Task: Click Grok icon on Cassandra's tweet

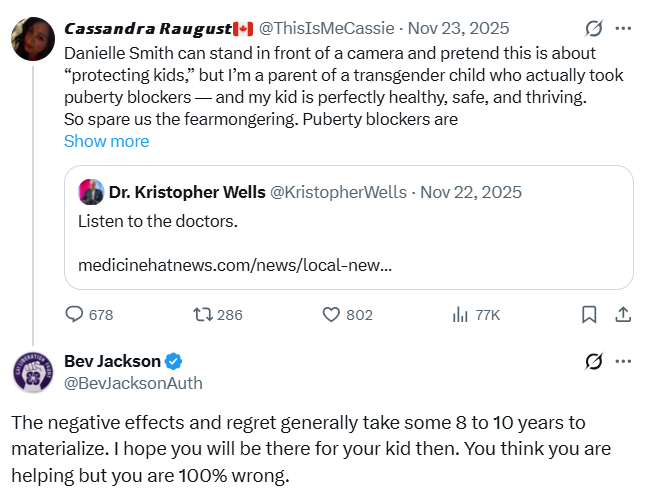Action: tap(593, 28)
